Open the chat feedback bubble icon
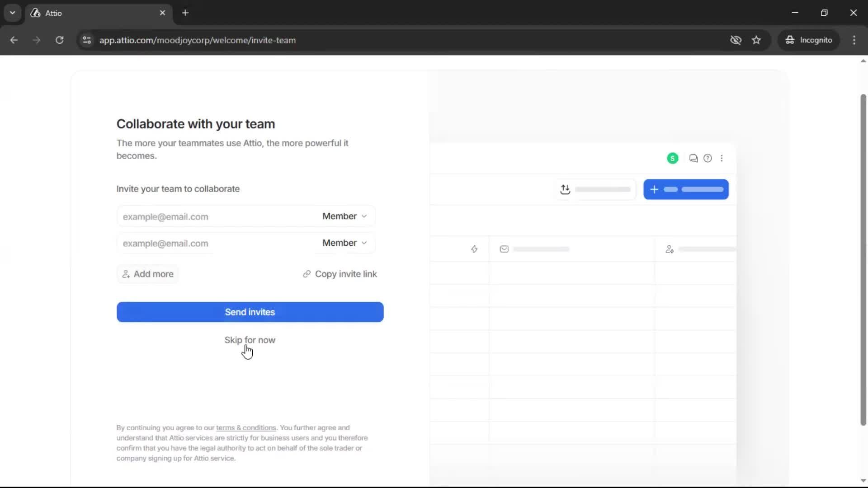 (693, 158)
